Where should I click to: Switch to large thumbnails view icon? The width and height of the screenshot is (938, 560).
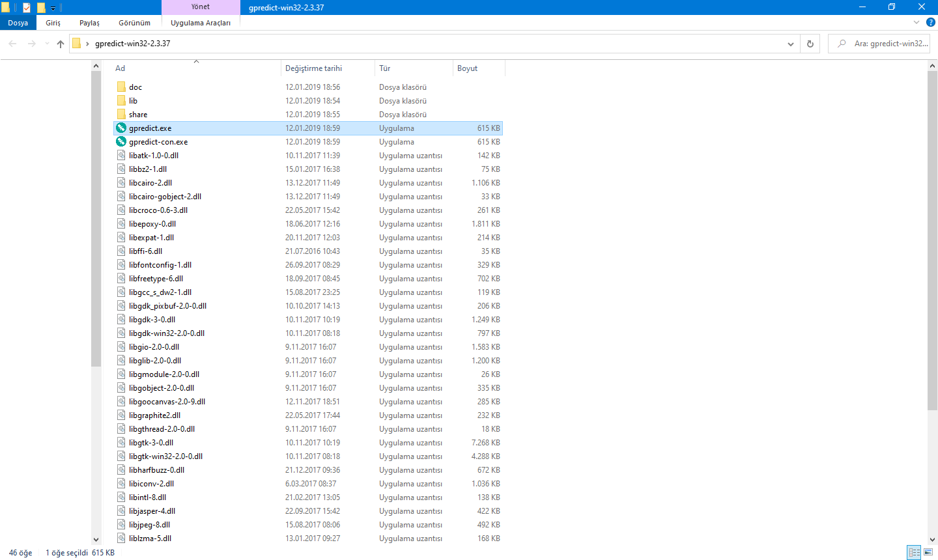pos(928,552)
